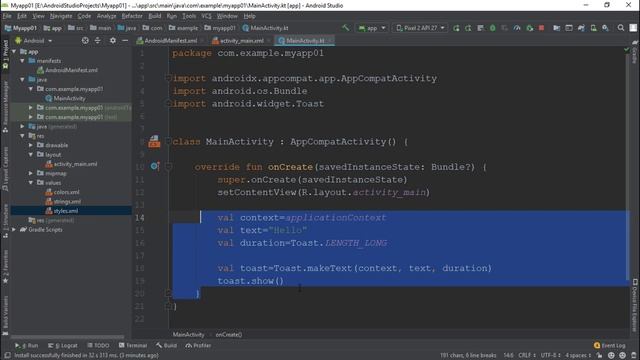Open the Run tool window
640x360 pixels.
[27, 345]
